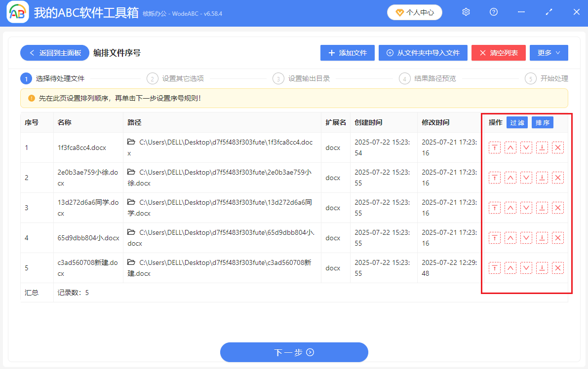Open the help question-mark icon
The height and width of the screenshot is (369, 588).
(493, 12)
